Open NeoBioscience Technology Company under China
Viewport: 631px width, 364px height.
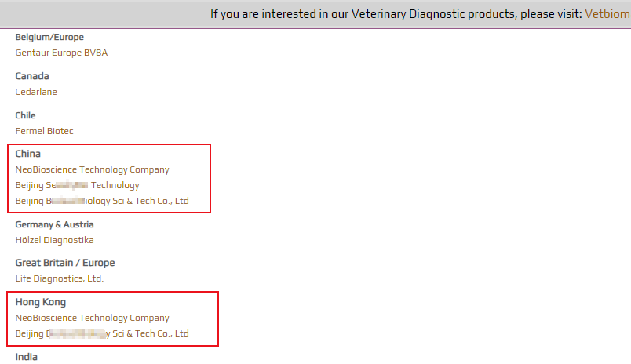pyautogui.click(x=92, y=169)
